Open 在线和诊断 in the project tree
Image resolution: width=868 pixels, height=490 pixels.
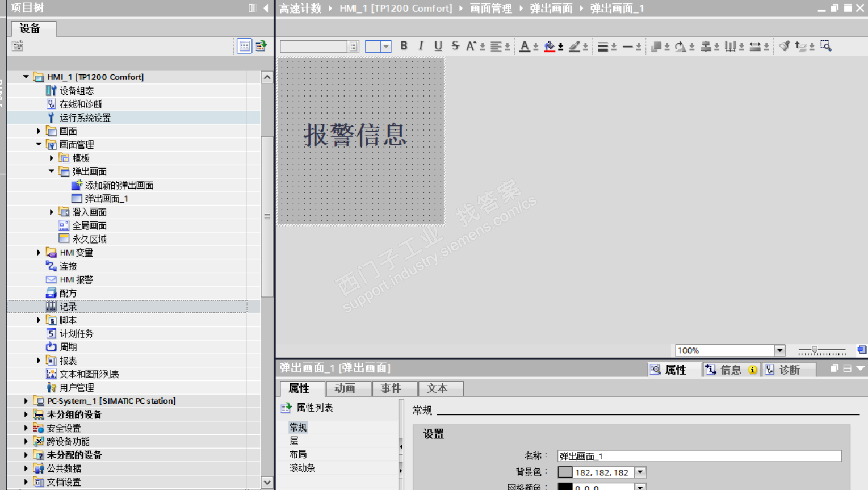81,104
